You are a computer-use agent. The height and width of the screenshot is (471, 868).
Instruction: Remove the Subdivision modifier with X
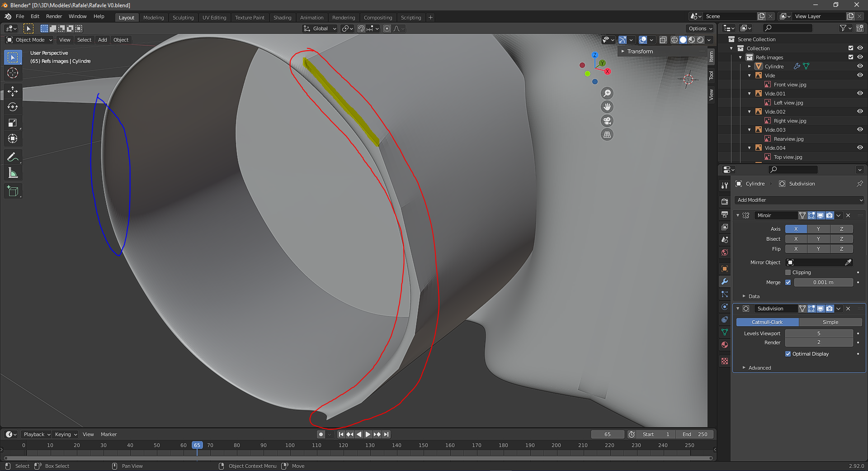click(848, 309)
